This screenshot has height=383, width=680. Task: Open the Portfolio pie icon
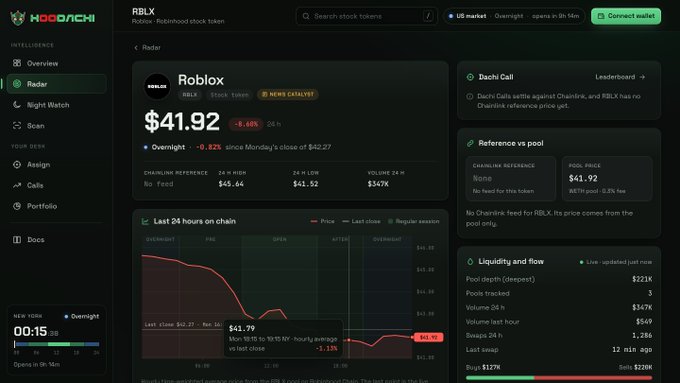coord(17,206)
